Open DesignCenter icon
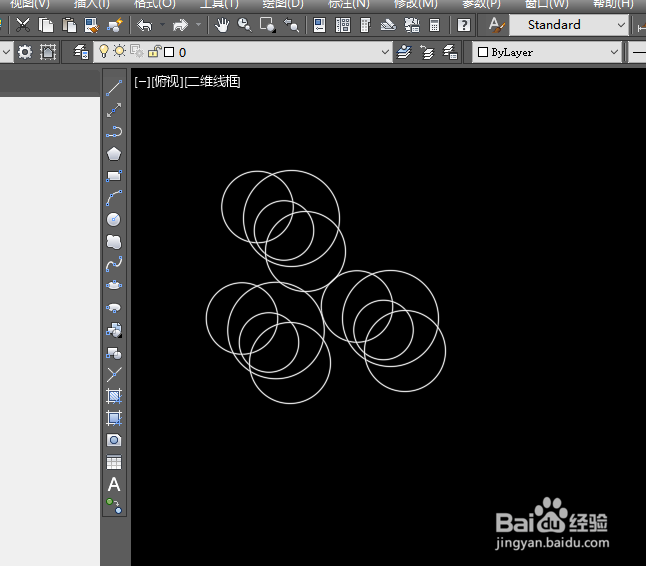The image size is (646, 566). tap(343, 25)
